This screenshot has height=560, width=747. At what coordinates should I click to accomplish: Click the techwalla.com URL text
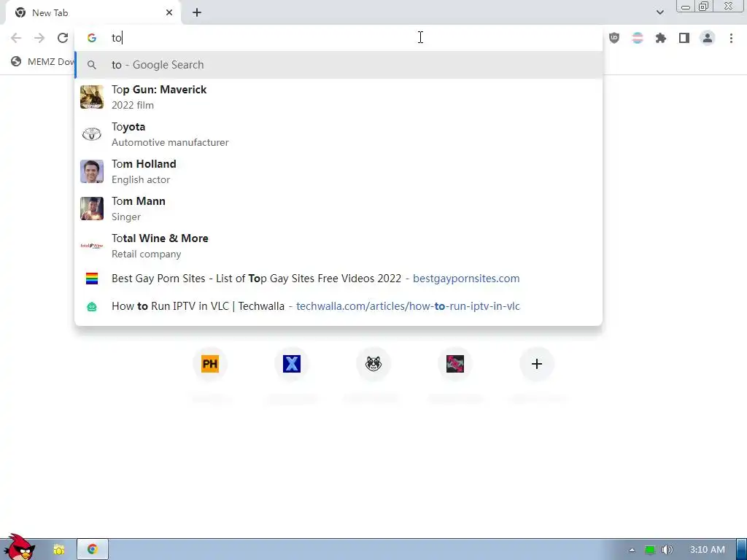tap(408, 306)
